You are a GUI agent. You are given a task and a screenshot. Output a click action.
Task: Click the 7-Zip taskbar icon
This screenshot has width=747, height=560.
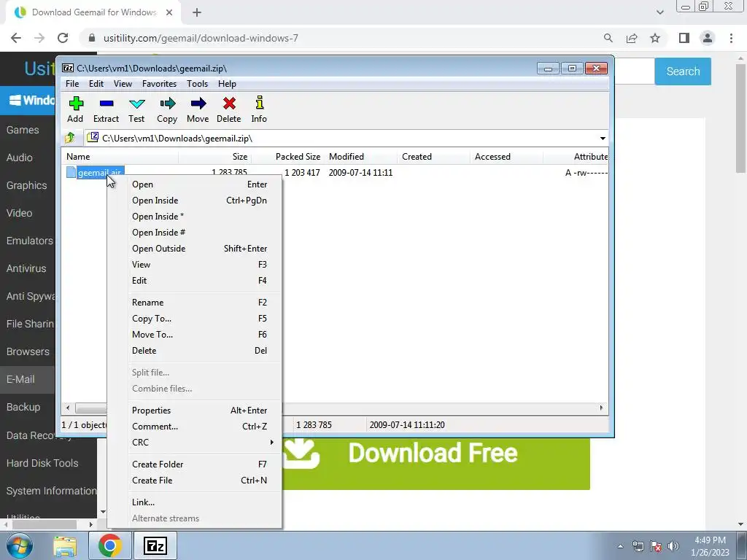point(155,545)
